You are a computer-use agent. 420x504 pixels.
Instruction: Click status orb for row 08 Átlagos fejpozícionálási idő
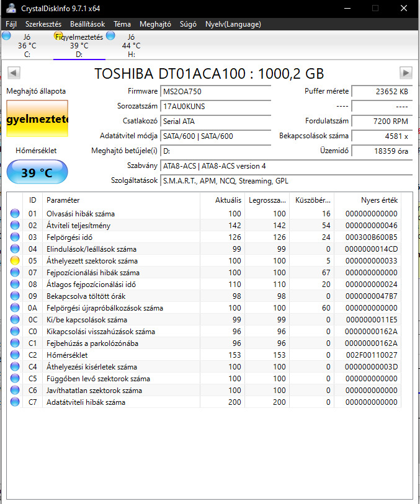(x=15, y=284)
